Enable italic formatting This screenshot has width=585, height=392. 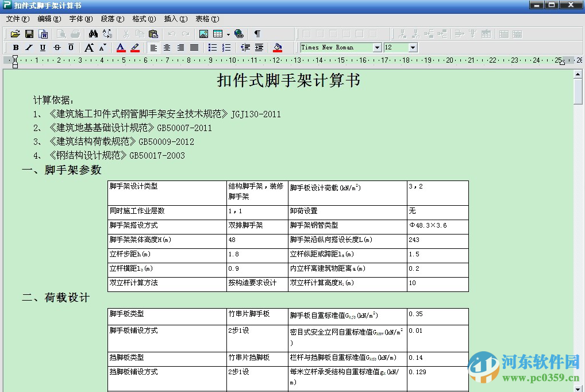coord(29,47)
